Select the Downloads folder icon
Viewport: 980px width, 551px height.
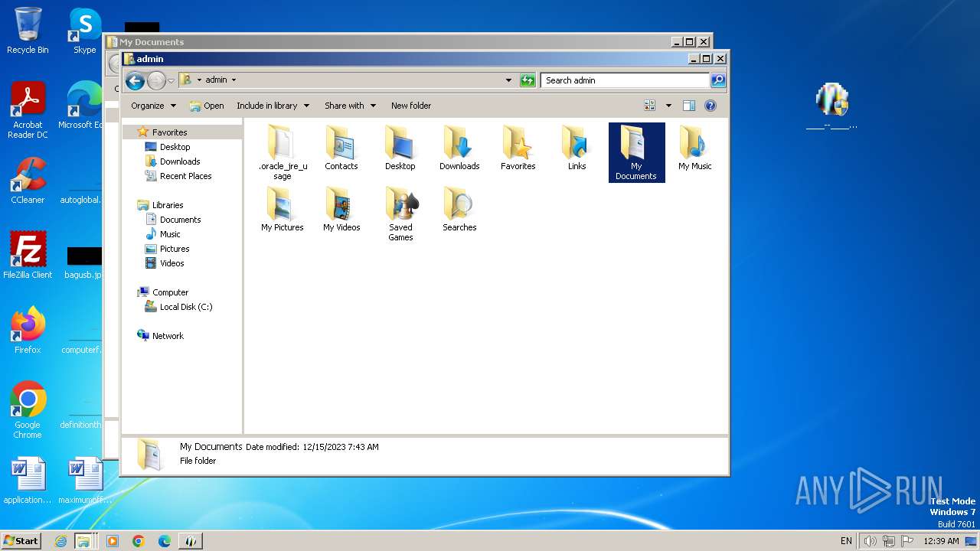[459, 148]
